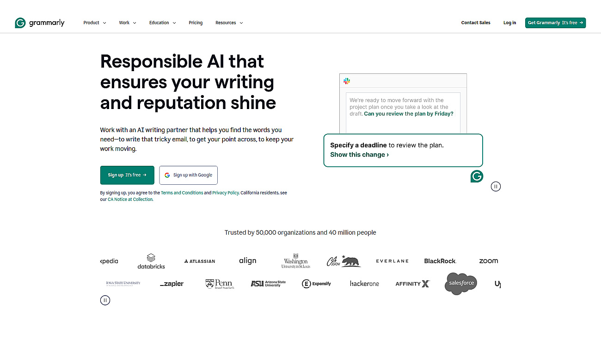This screenshot has width=601, height=364.
Task: Click Show this change link
Action: (360, 155)
